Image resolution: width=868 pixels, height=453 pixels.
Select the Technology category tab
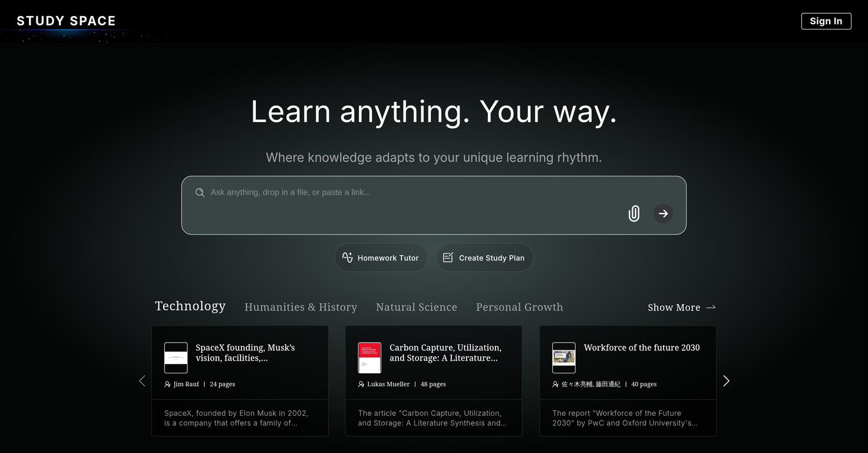coord(190,306)
